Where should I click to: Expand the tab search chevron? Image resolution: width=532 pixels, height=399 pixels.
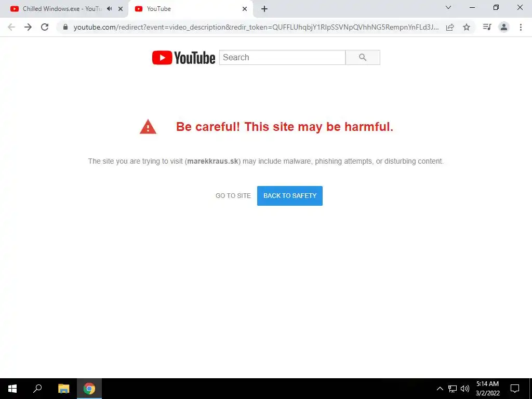(448, 7)
